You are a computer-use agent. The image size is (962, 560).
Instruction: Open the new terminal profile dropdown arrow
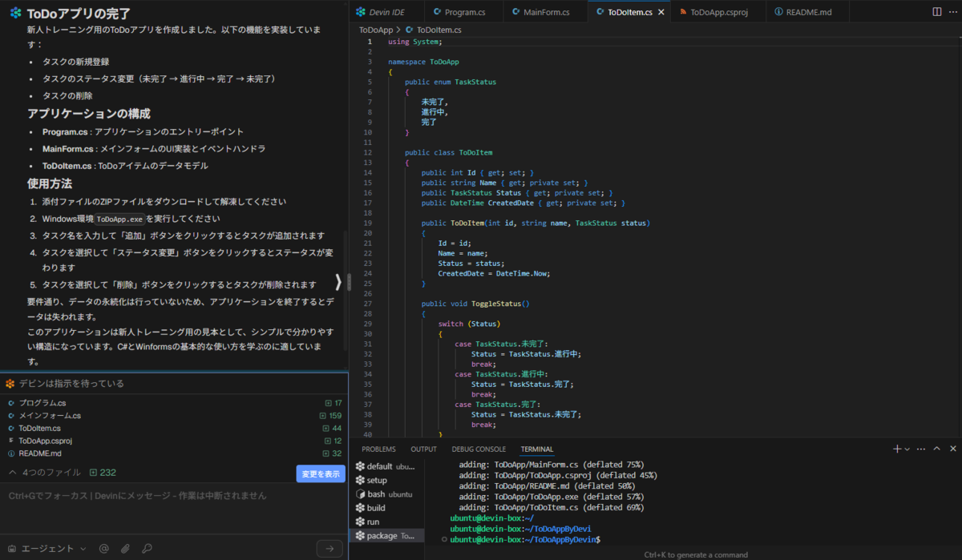907,449
